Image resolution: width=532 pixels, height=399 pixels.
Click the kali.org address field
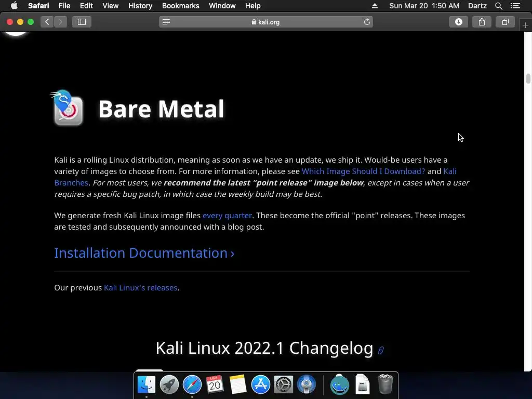(x=265, y=22)
